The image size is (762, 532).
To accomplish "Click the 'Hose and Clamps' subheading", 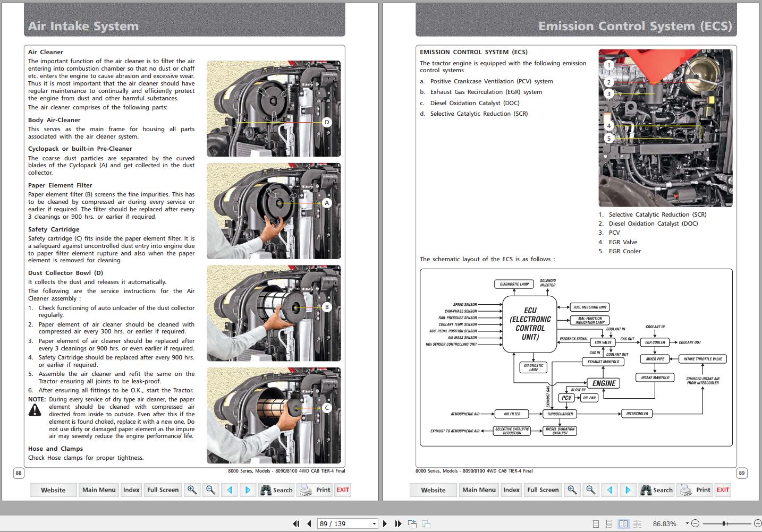I will [55, 449].
